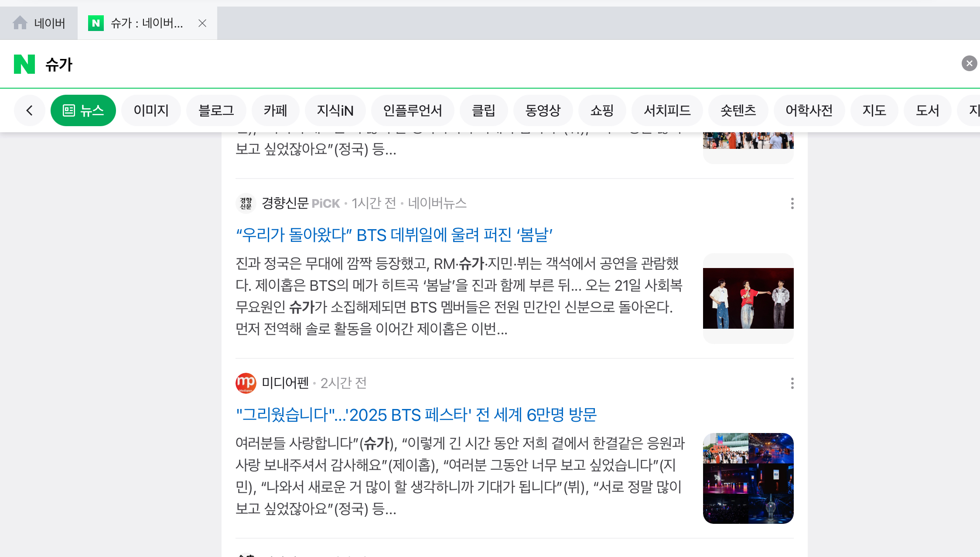This screenshot has height=557, width=980.
Task: Click the 미디어펜 mp logo icon
Action: [x=246, y=383]
